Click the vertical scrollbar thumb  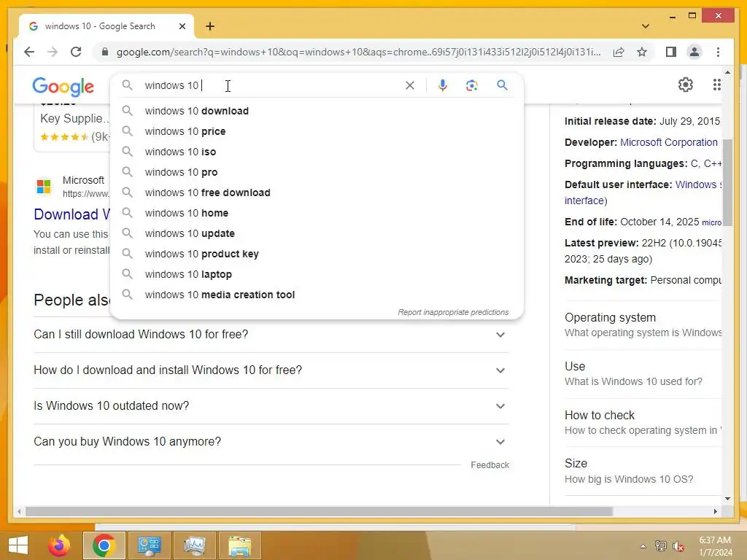coord(727,183)
